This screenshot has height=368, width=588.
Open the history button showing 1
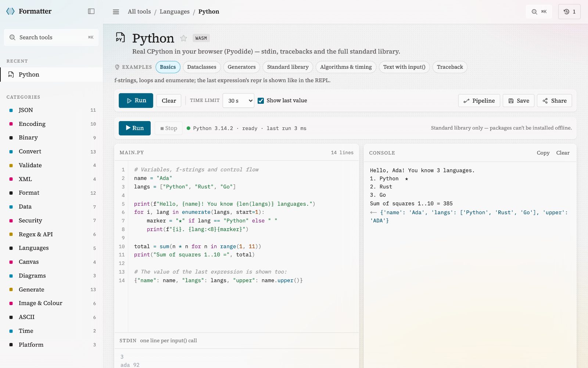569,12
